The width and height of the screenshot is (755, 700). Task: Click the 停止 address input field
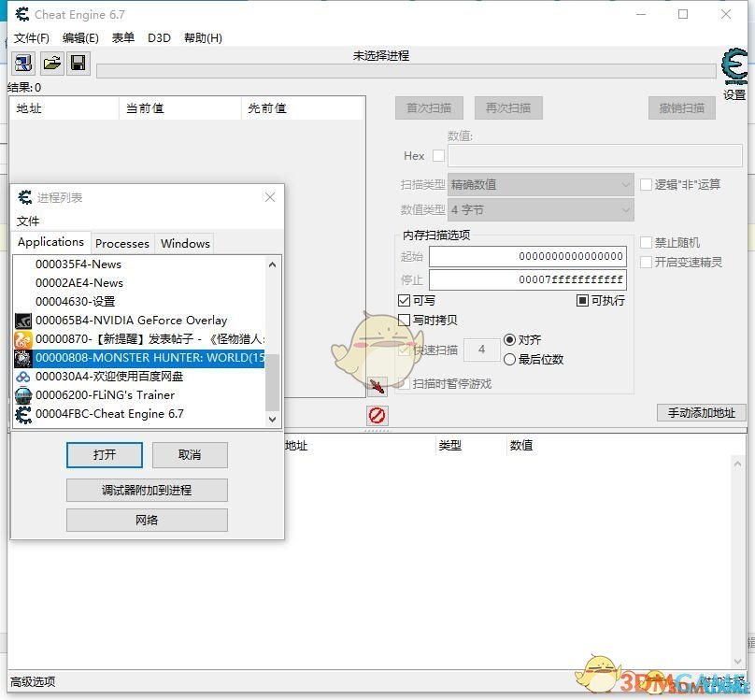[x=528, y=279]
